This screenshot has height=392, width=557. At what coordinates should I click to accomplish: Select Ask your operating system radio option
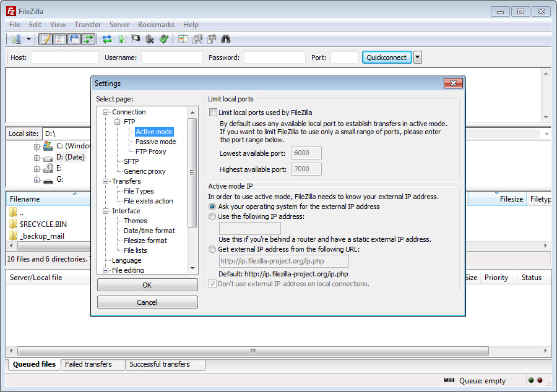click(x=212, y=207)
